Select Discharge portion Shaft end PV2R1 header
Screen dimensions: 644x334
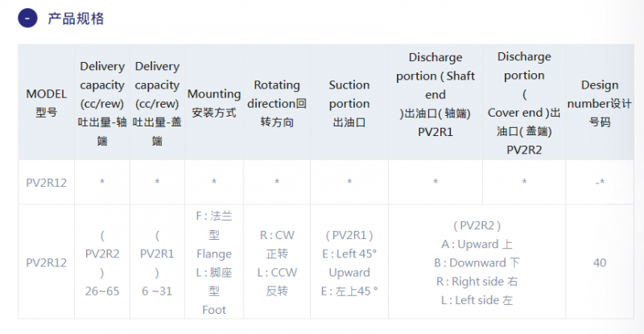436,103
